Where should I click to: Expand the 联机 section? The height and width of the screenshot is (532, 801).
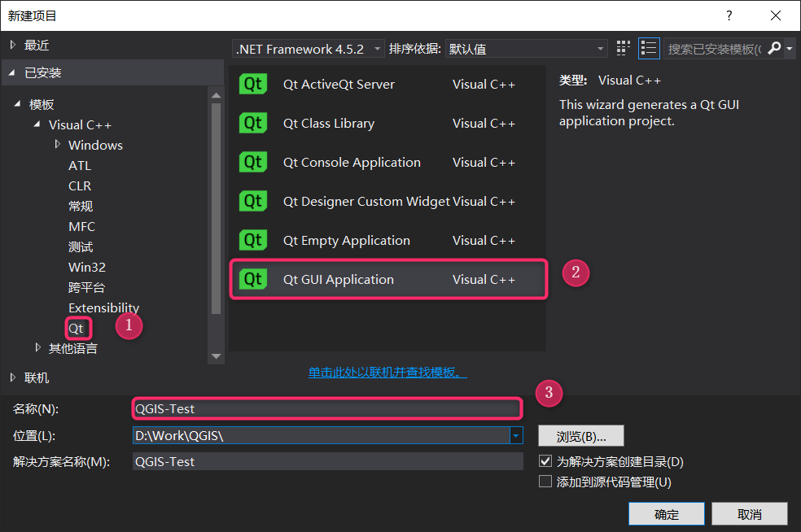13,377
